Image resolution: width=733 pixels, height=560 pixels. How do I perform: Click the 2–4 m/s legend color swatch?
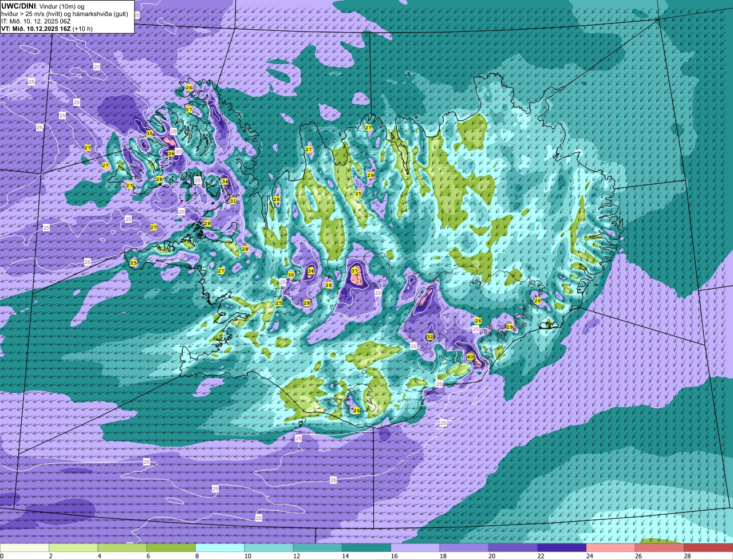[73, 548]
